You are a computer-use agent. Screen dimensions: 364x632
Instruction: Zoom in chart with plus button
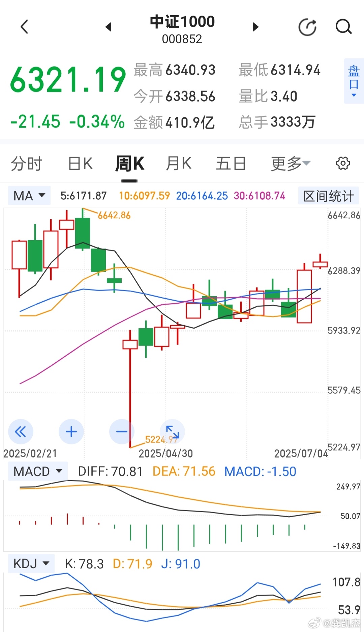tap(71, 432)
